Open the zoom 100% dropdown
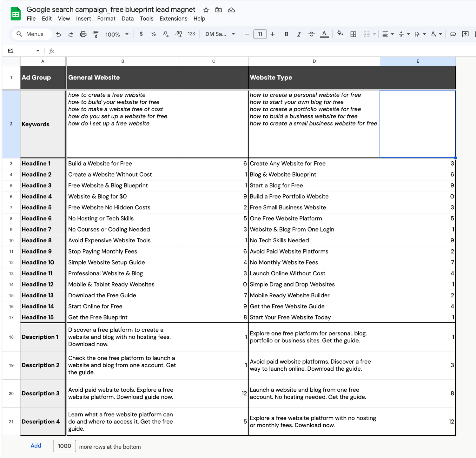Screen dimensions: 476x458 pos(117,34)
